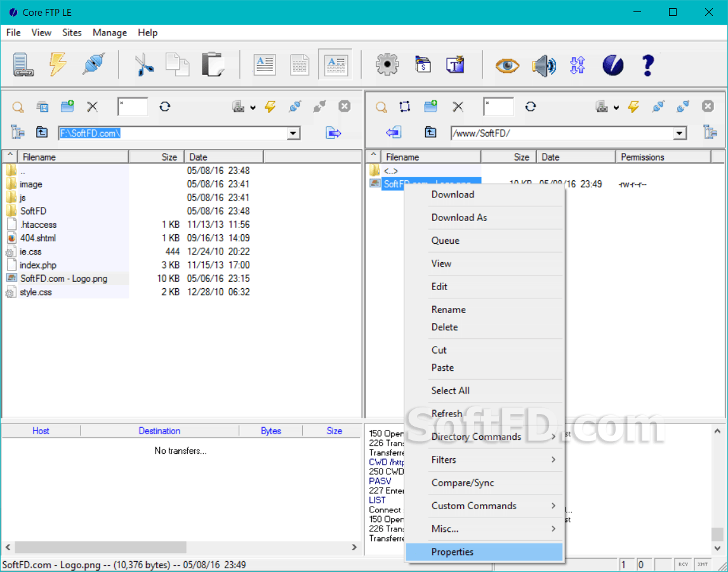Select the image folder in local list
The height and width of the screenshot is (572, 728).
click(30, 184)
